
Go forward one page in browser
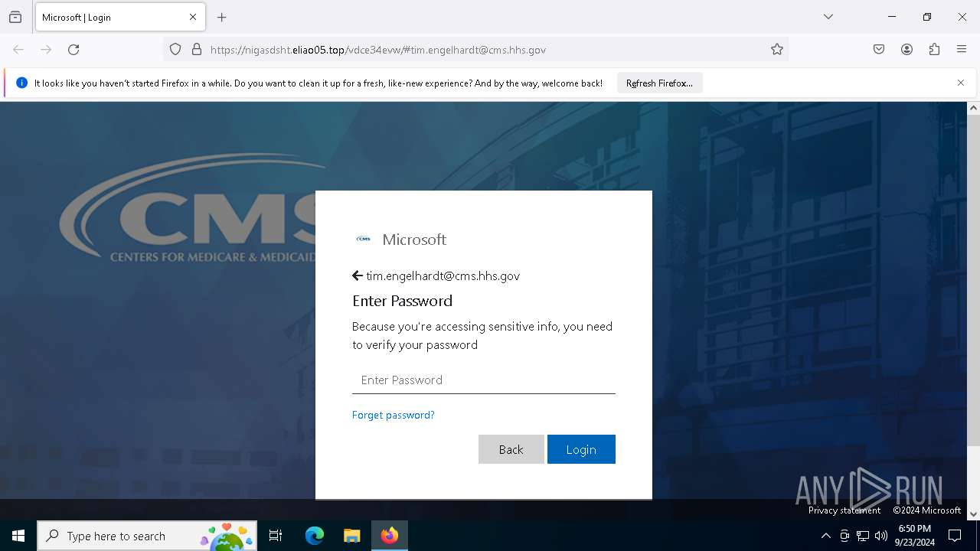click(x=46, y=50)
